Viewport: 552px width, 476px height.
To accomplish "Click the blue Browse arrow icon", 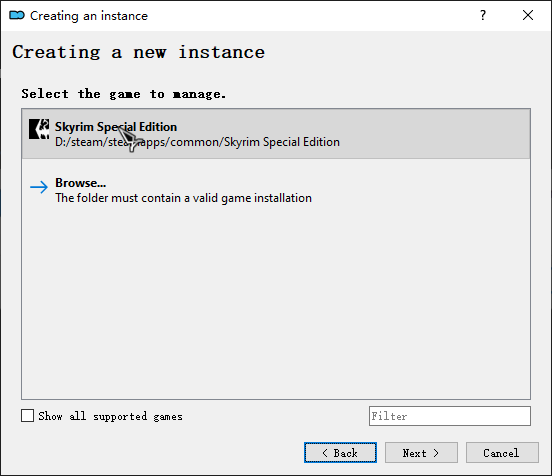I will pyautogui.click(x=39, y=187).
